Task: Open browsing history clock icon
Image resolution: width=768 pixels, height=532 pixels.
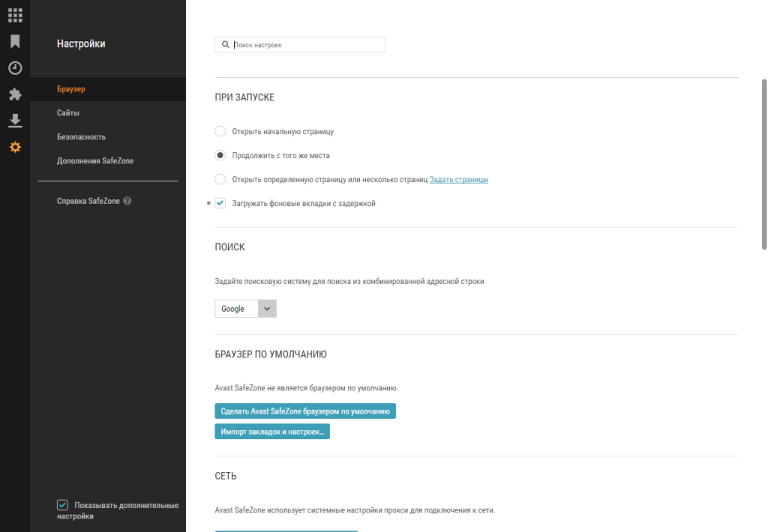Action: [15, 67]
